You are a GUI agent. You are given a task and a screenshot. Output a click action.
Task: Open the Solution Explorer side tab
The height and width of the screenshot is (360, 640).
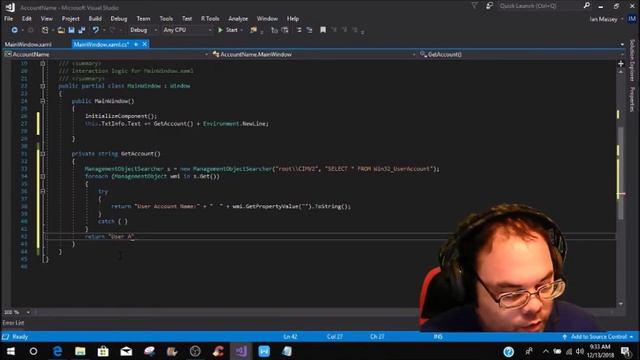point(632,60)
